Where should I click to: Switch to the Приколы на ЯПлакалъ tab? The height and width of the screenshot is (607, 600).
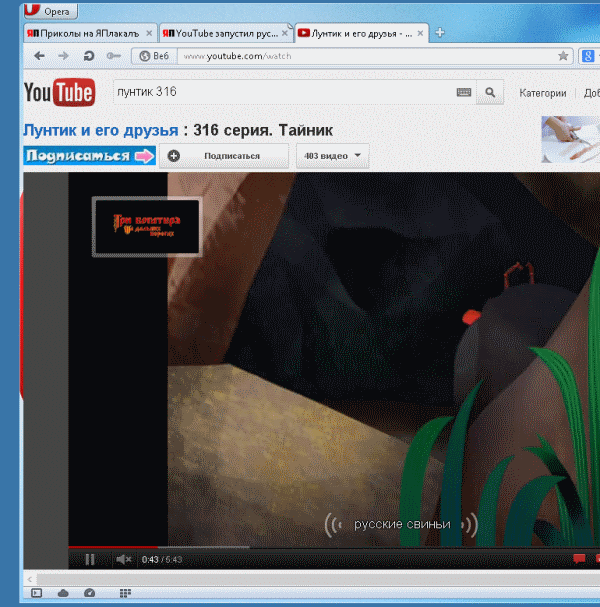[90, 34]
